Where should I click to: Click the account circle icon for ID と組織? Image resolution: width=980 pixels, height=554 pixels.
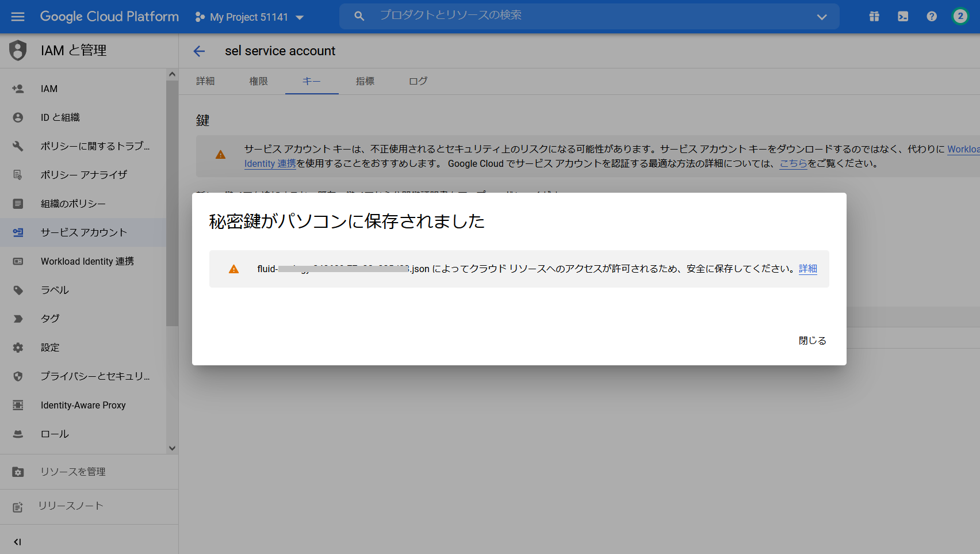click(x=18, y=117)
